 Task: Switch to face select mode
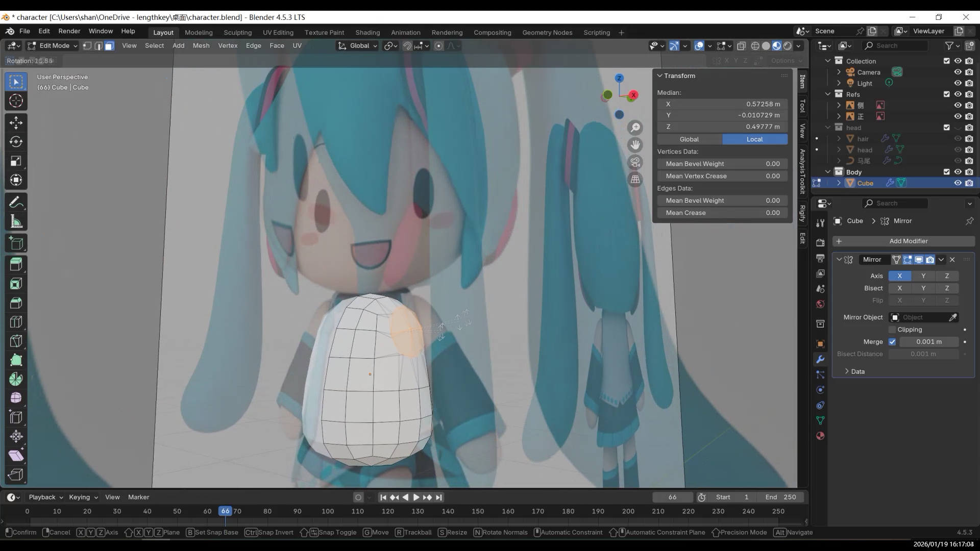(109, 46)
